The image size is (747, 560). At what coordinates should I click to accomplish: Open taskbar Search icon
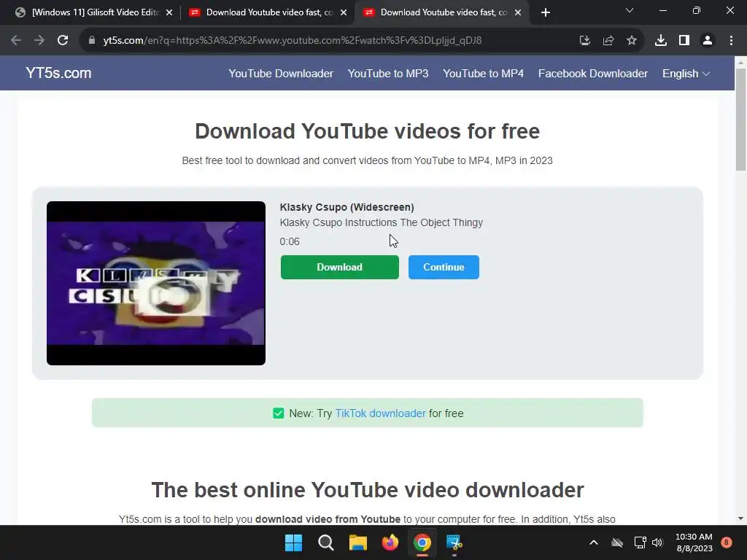click(326, 542)
